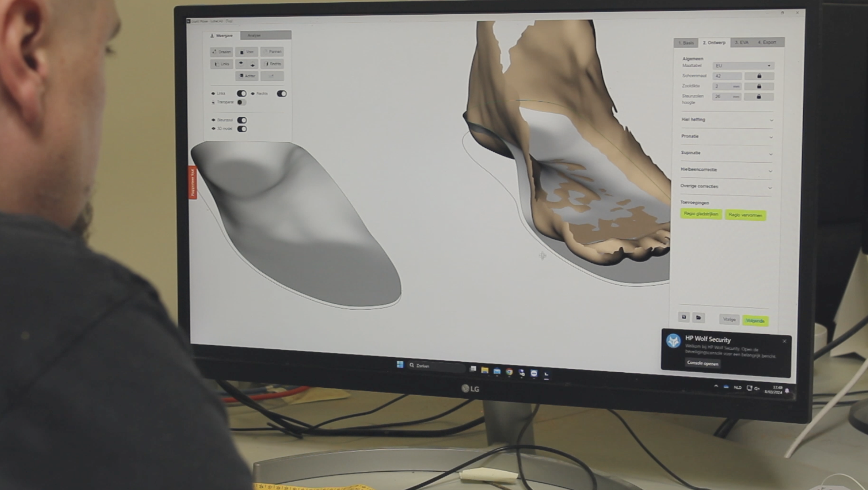This screenshot has height=490, width=868.
Task: Click the HP Wolf Security logo icon
Action: pos(674,341)
